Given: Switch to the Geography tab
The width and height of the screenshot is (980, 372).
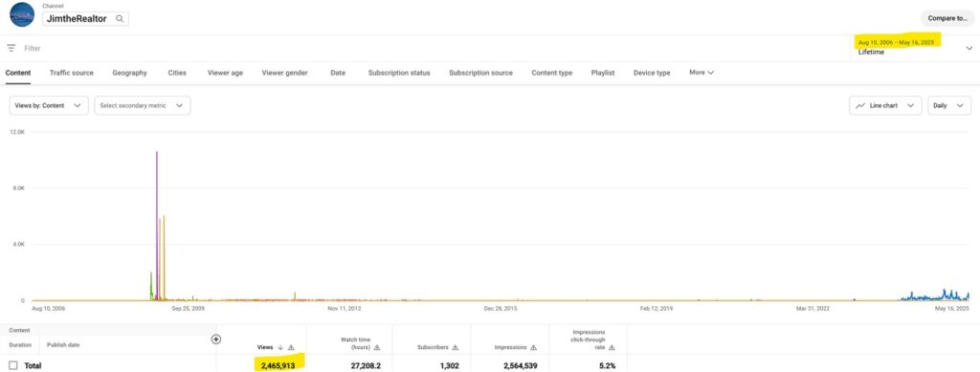Looking at the screenshot, I should (x=129, y=73).
